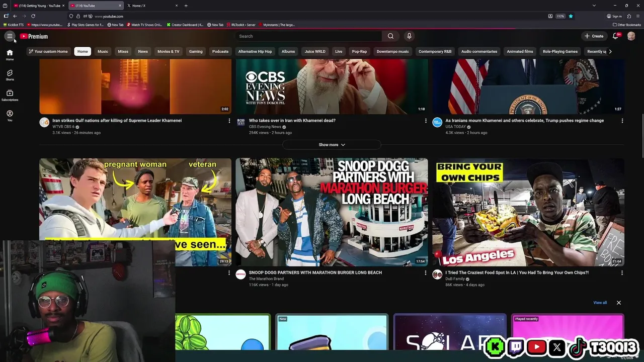
Task: Open the Create menu button
Action: click(594, 36)
